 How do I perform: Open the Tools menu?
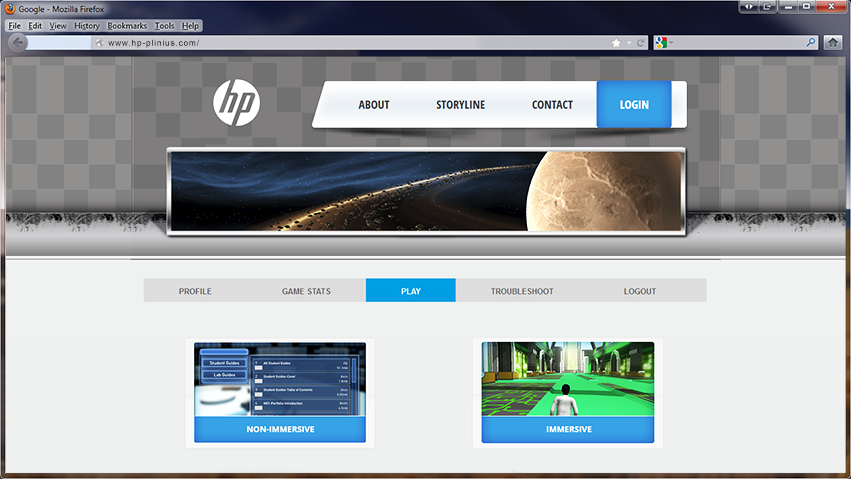[164, 25]
